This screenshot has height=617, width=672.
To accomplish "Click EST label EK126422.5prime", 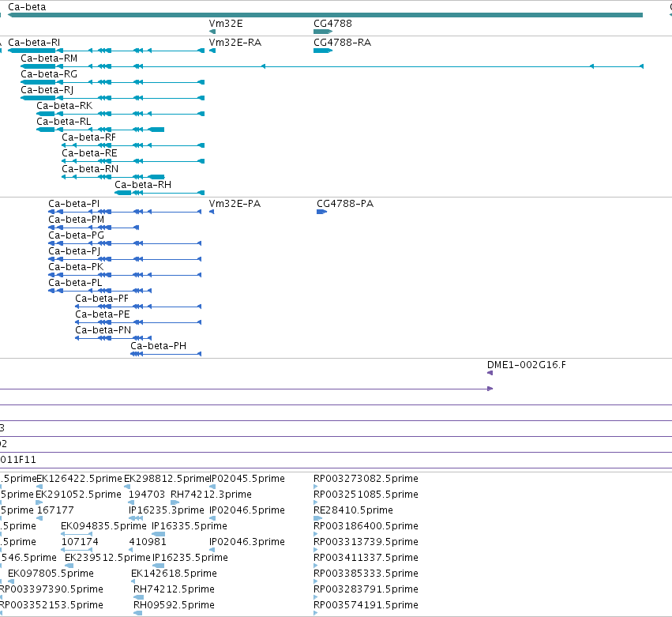I will [x=80, y=479].
